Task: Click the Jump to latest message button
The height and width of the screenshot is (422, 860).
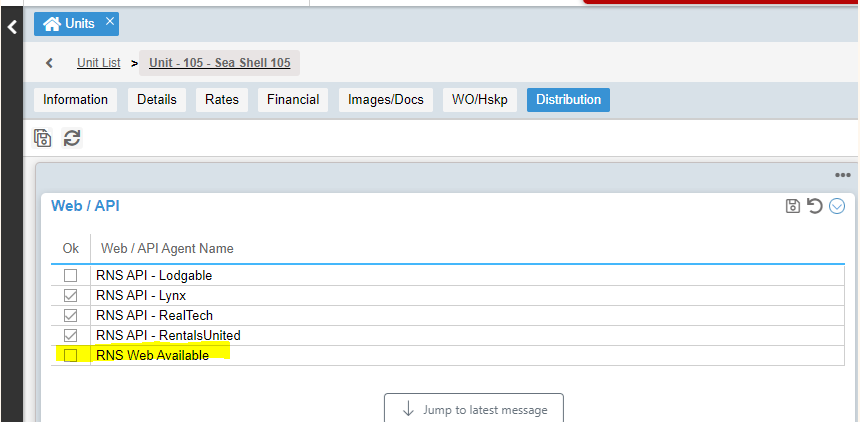Action: (474, 409)
